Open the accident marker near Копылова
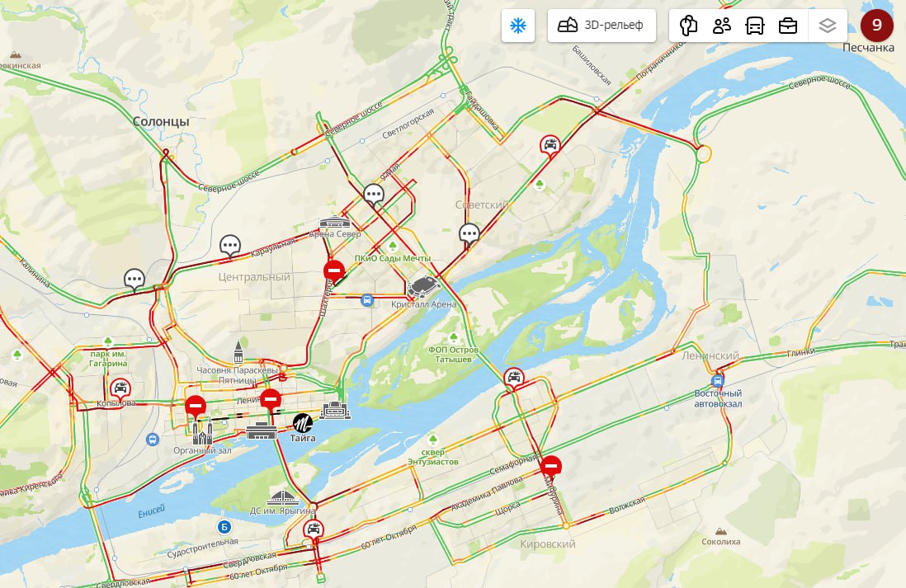The image size is (906, 588). coord(120,388)
